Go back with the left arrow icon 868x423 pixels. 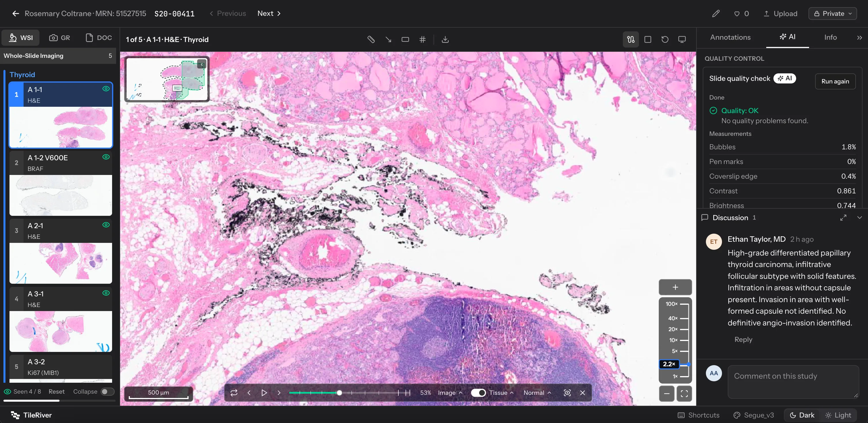(x=16, y=14)
